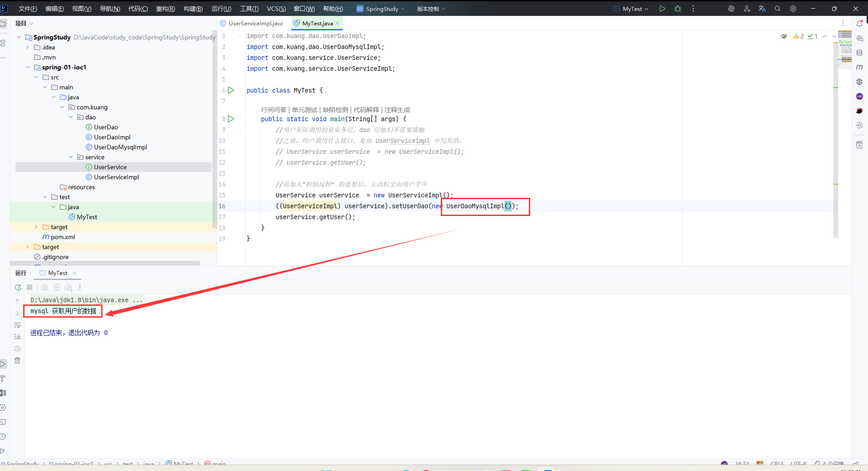
Task: Click the 行间问答 inlay hint
Action: (x=274, y=110)
